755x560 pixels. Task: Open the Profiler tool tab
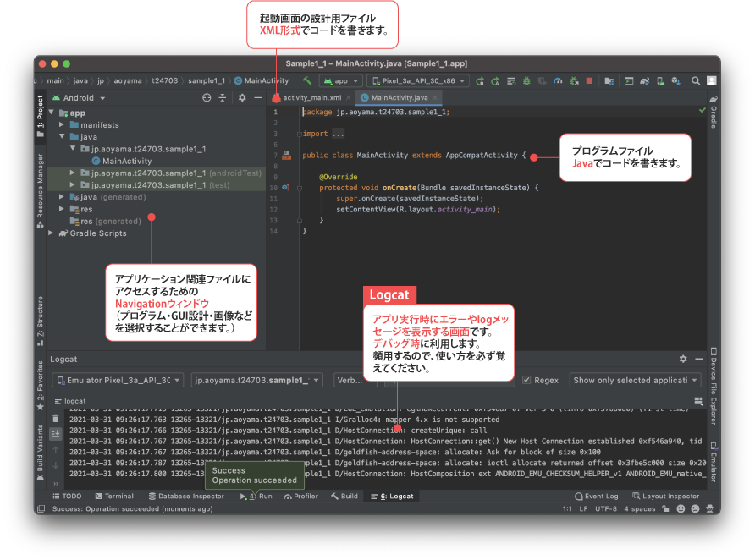click(x=301, y=496)
